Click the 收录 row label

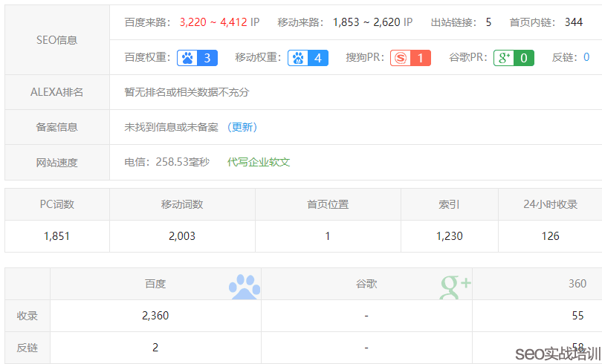click(x=27, y=316)
